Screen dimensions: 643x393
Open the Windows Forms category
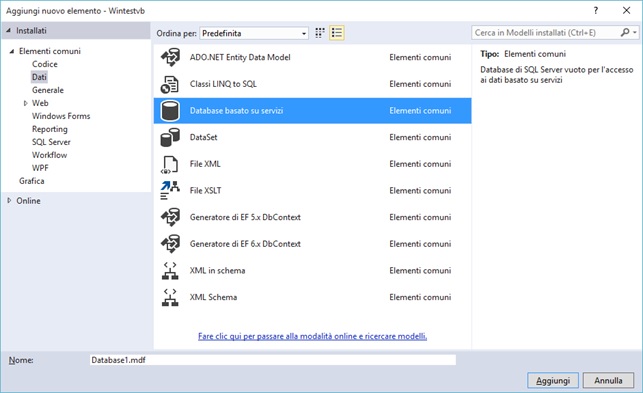click(x=61, y=116)
